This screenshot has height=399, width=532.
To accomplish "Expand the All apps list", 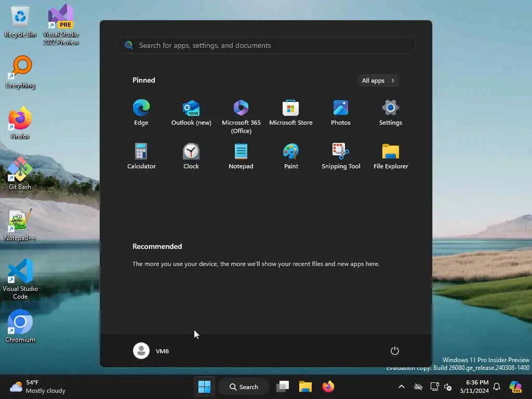I will coord(378,81).
